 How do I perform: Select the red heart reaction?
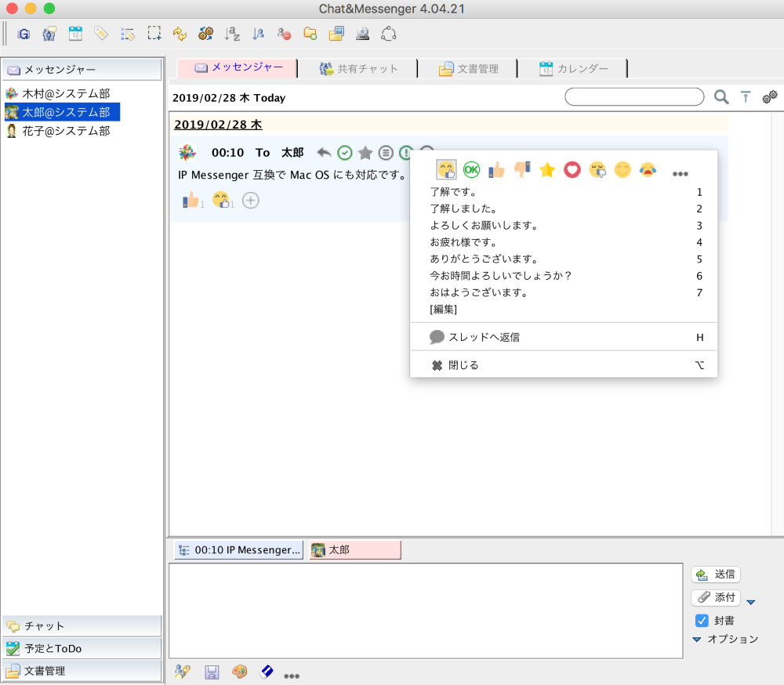(x=572, y=170)
